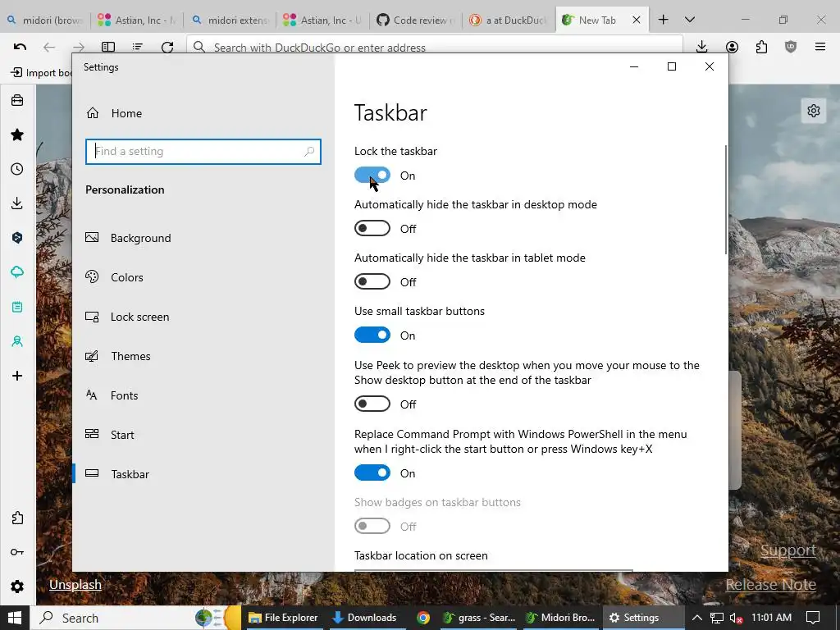Open File Explorer from the taskbar
The height and width of the screenshot is (630, 840).
coord(284,618)
